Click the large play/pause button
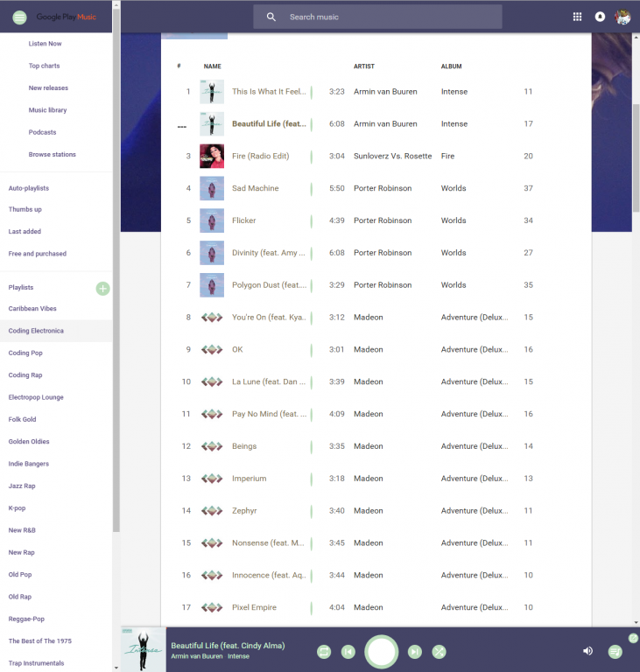Image resolution: width=640 pixels, height=672 pixels. click(x=382, y=652)
